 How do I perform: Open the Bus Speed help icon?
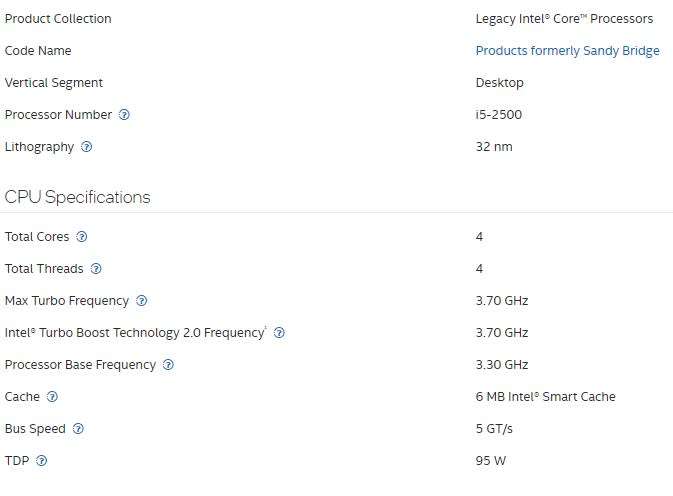(x=78, y=429)
